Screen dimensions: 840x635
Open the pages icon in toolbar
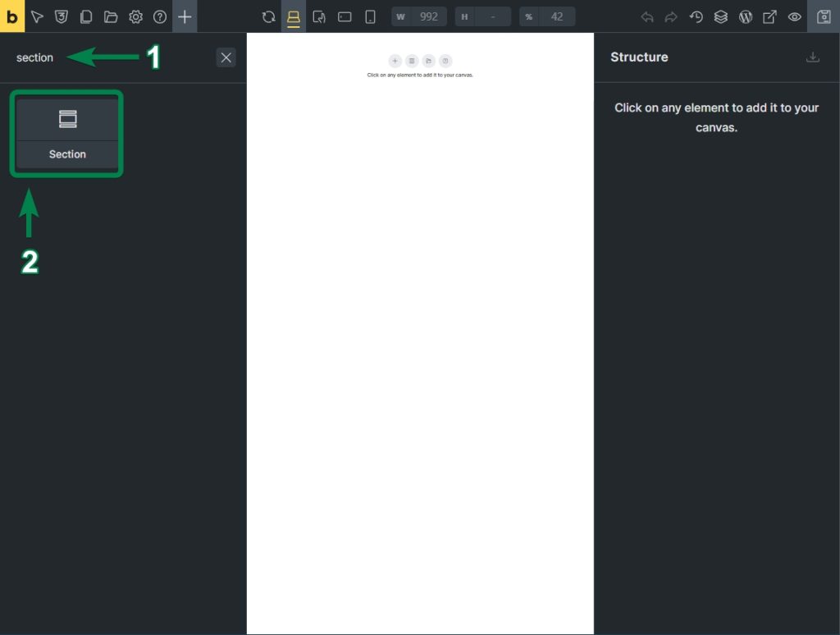pyautogui.click(x=86, y=16)
